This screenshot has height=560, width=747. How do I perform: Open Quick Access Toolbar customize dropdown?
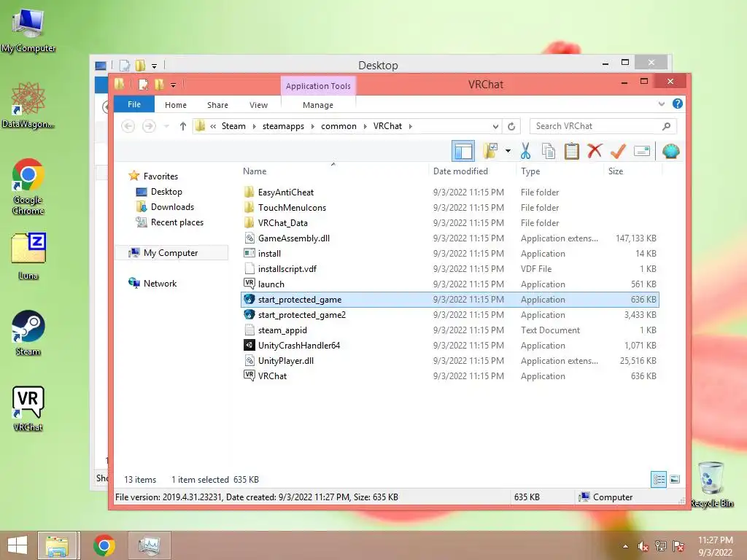click(173, 85)
